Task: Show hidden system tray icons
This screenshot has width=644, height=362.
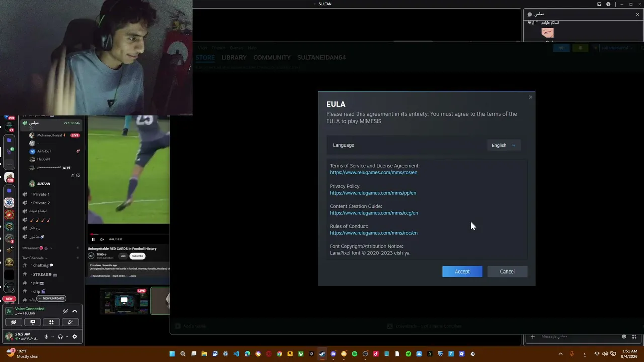Action: pyautogui.click(x=560, y=354)
